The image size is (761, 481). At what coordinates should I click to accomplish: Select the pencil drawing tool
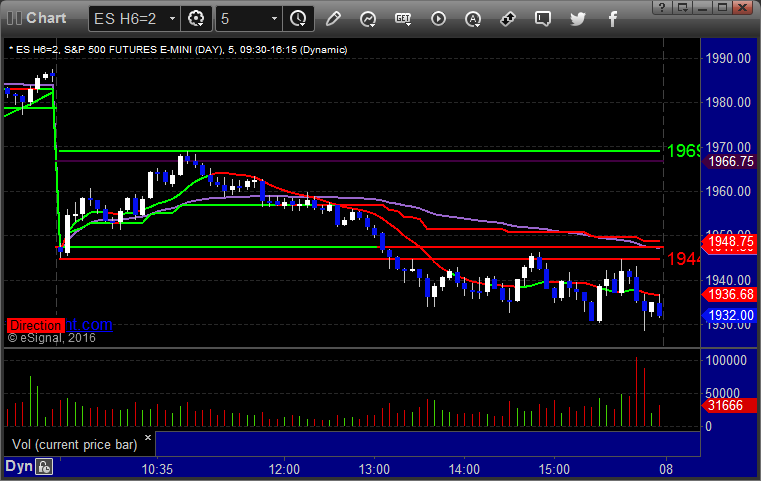coord(333,19)
